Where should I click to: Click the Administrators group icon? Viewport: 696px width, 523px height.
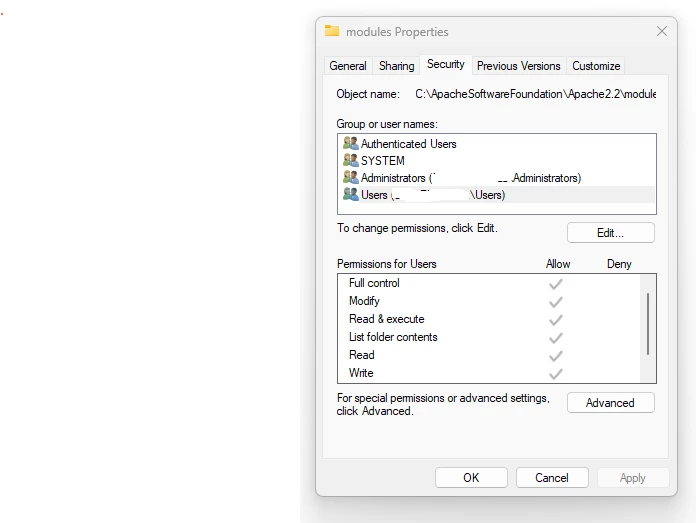click(x=351, y=177)
